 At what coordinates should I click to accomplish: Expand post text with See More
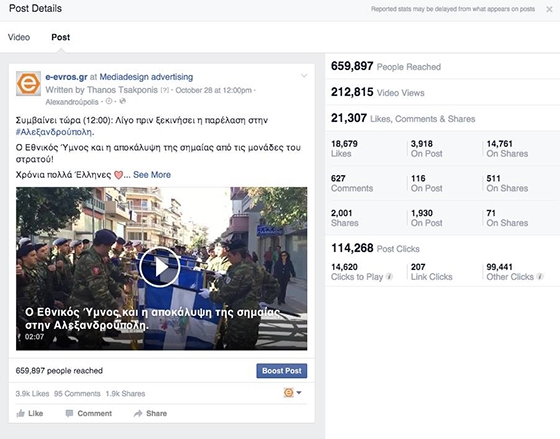pos(152,175)
